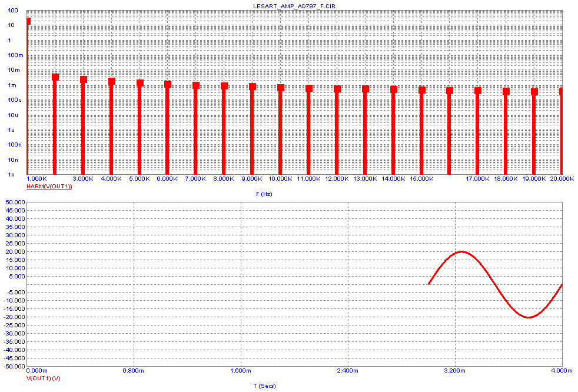The image size is (578, 392).
Task: Click the HARM(V(OUT1)) plot legend label
Action: (49, 187)
